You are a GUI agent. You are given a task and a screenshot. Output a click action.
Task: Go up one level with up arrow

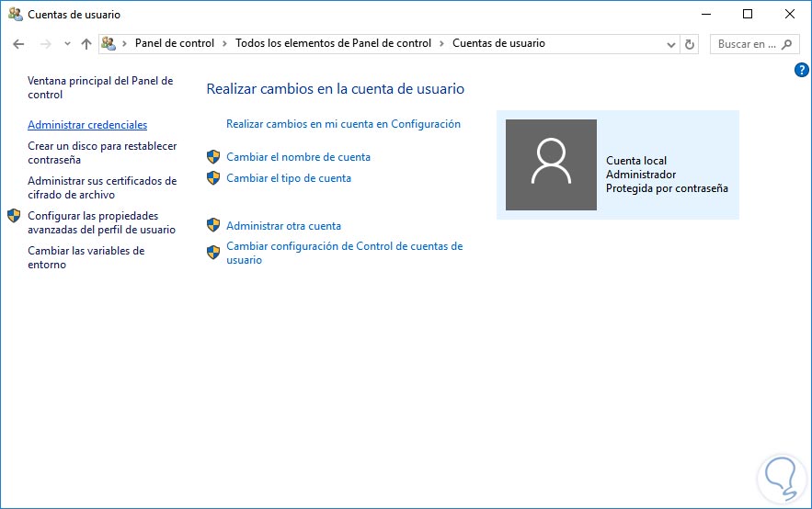[x=86, y=44]
